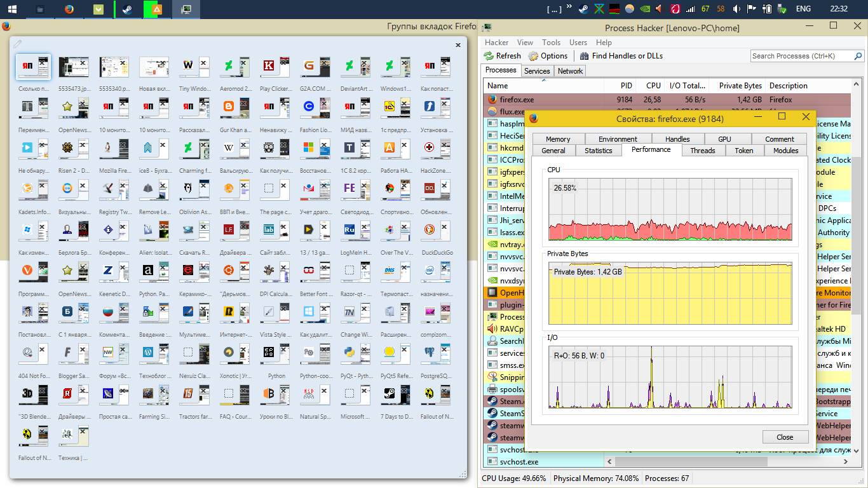Click the Steam icon in the Steam.e row

pos(492,402)
